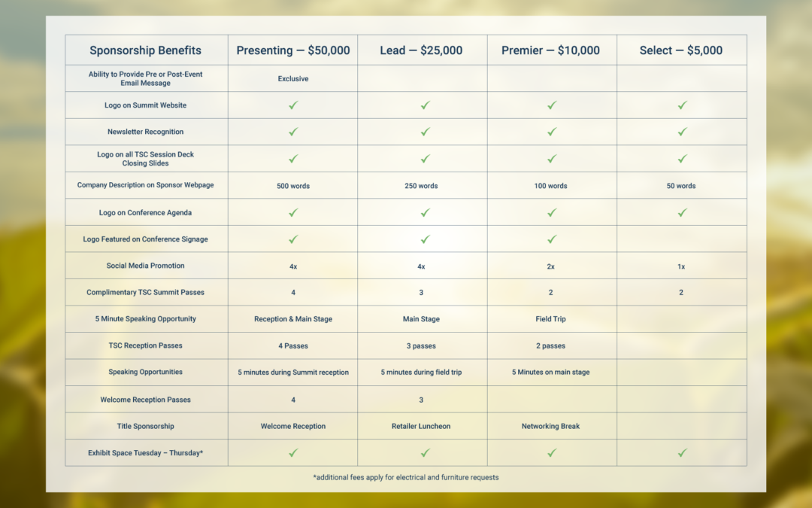Click the 'Newsletter Recognition' row label
The width and height of the screenshot is (812, 508).
146,132
